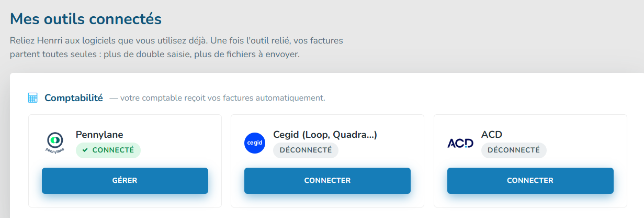Viewport: 644px width, 218px height.
Task: Click the Cegid Déconnecté status badge
Action: (x=306, y=150)
